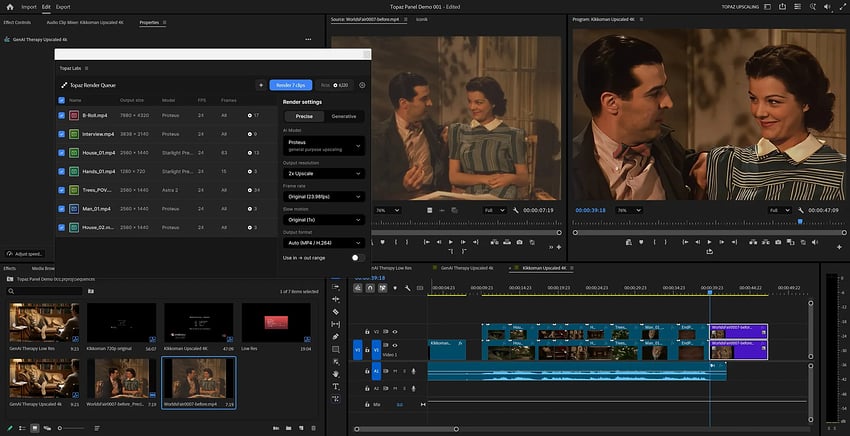Open Quick Export icon in top bar
850x436 pixels.
[782, 7]
